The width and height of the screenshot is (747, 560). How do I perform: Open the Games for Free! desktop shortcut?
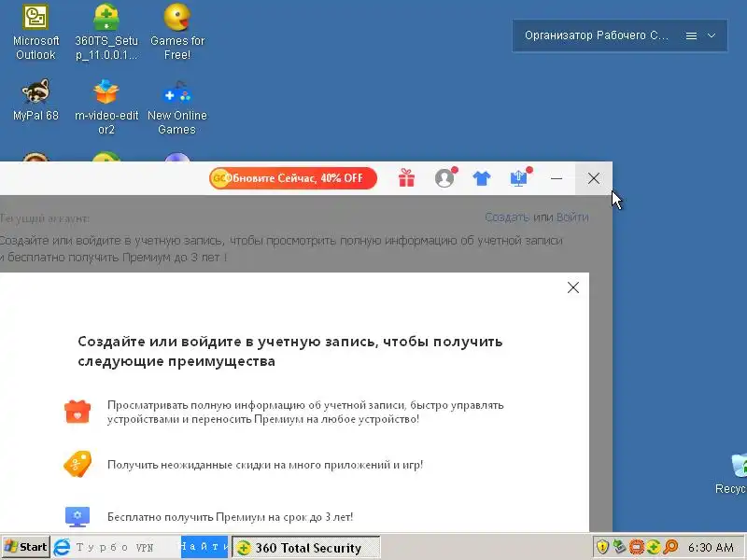177,32
